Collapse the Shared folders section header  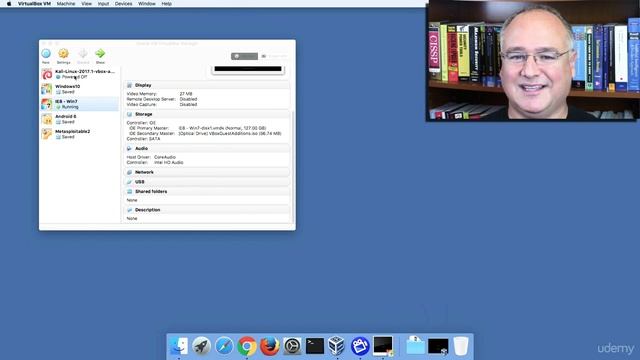pyautogui.click(x=207, y=191)
